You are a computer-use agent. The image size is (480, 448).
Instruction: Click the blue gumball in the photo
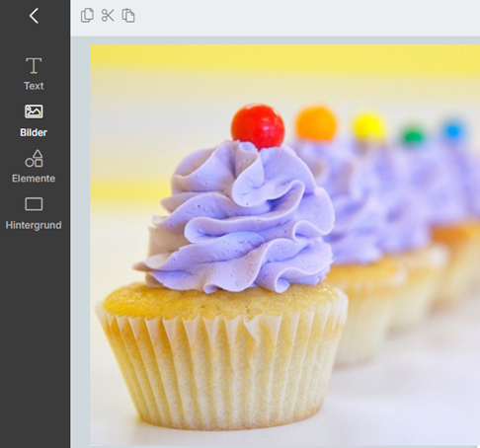pyautogui.click(x=453, y=129)
